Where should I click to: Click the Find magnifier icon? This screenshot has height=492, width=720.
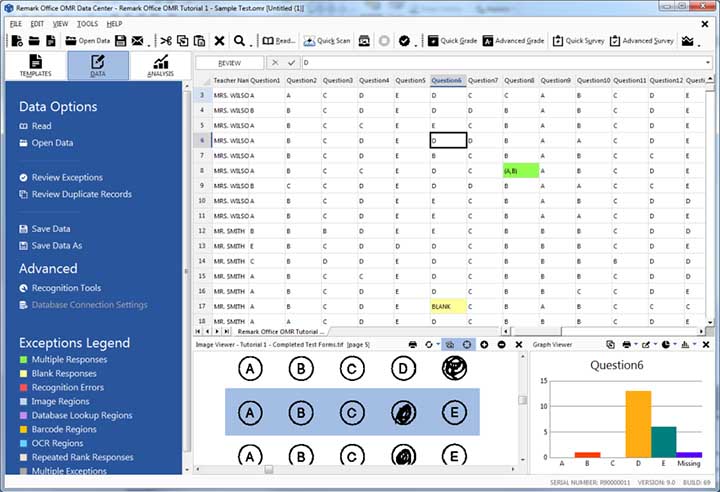(x=239, y=41)
